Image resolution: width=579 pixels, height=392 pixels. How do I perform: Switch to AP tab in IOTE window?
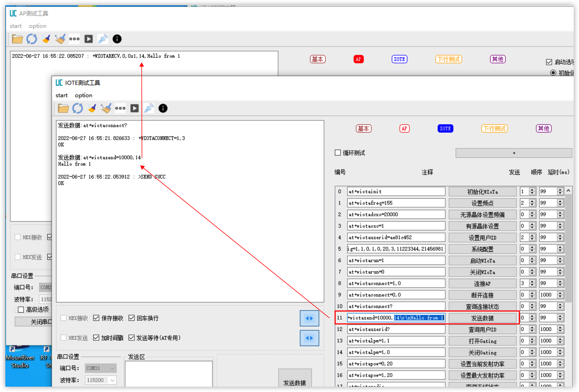404,129
